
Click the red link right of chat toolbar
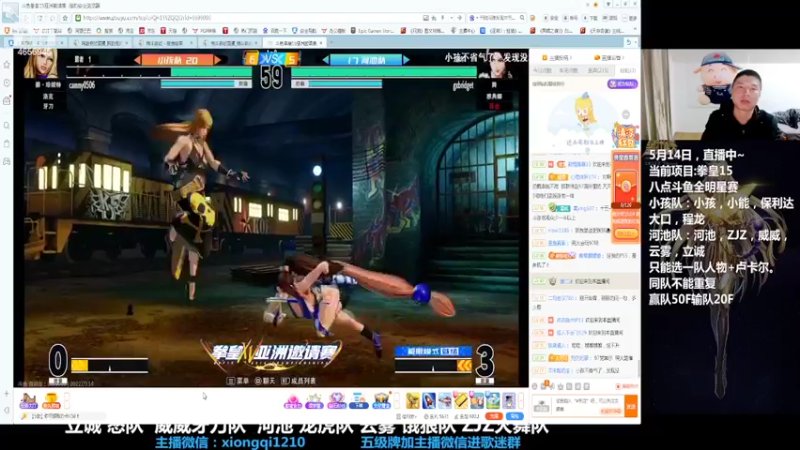click(x=627, y=386)
